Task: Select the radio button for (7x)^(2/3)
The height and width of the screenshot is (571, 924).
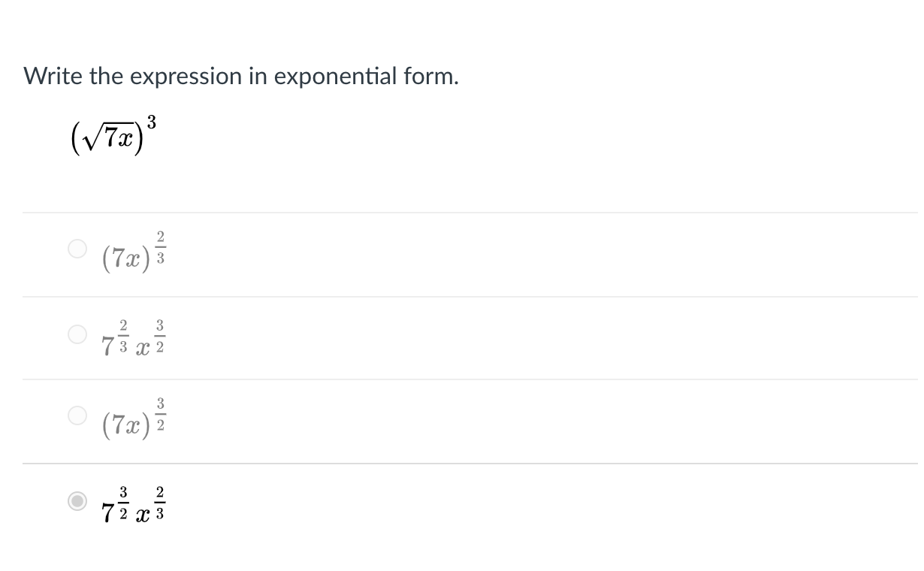Action: point(77,249)
